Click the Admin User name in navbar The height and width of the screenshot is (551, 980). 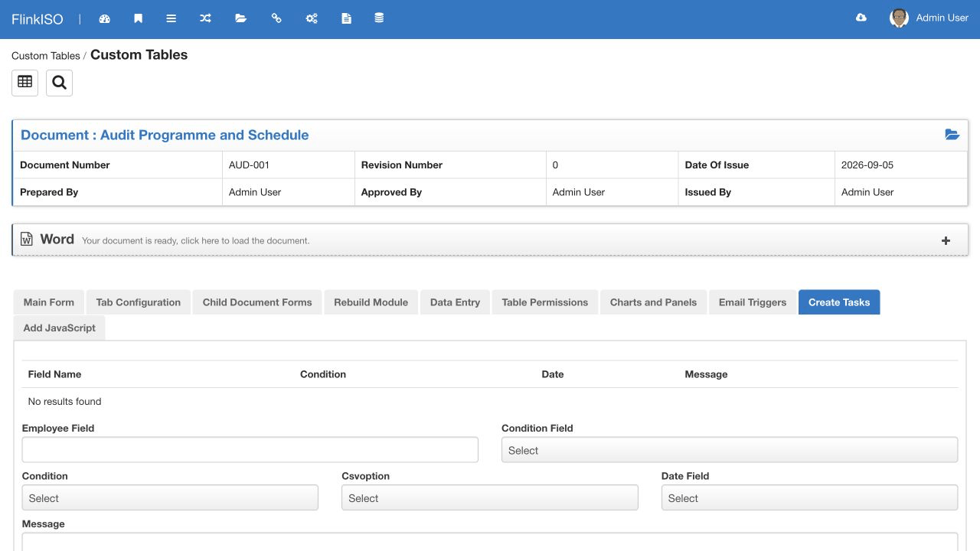click(x=942, y=18)
